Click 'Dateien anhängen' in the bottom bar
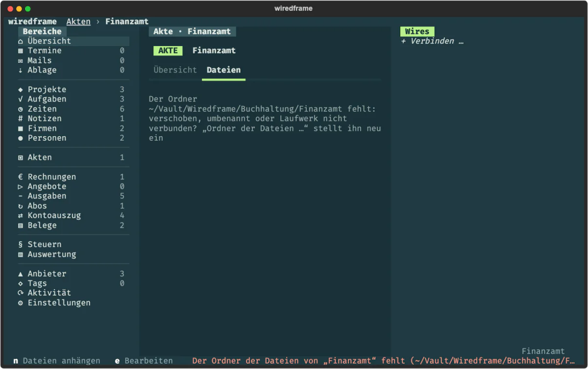Screen dimensions: 588x369 click(61, 361)
